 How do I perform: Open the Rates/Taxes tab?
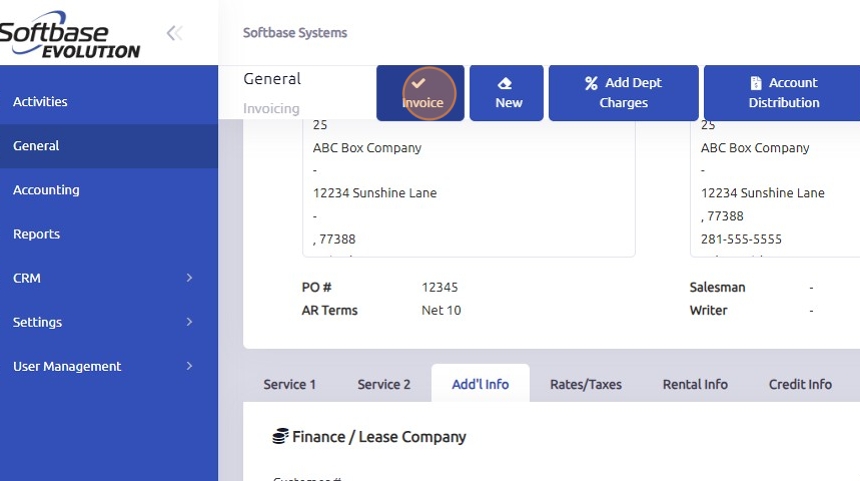point(586,384)
